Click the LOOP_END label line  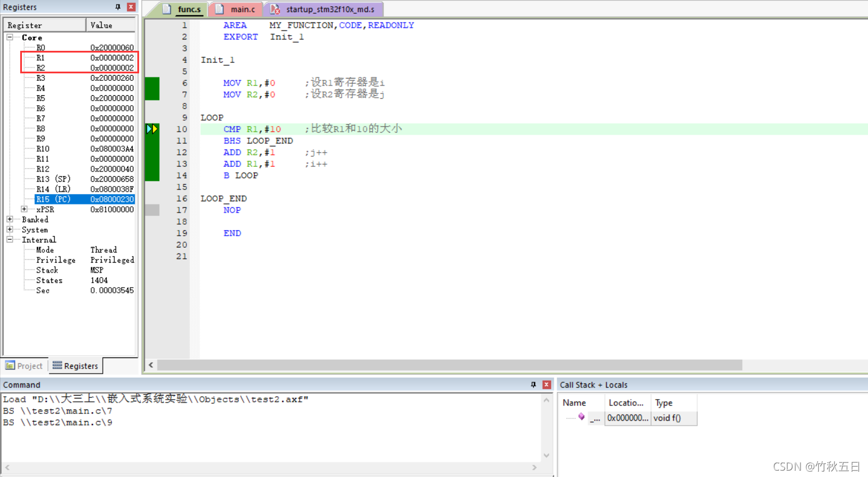coord(223,198)
